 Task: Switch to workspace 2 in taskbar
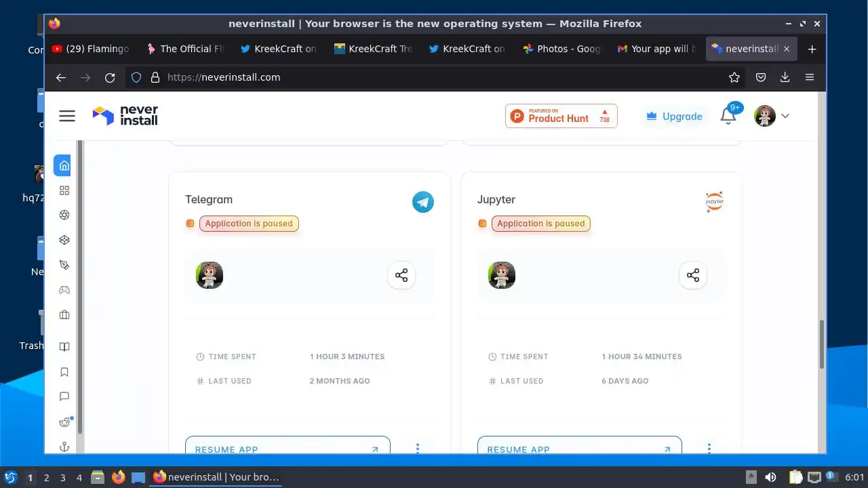(x=47, y=478)
